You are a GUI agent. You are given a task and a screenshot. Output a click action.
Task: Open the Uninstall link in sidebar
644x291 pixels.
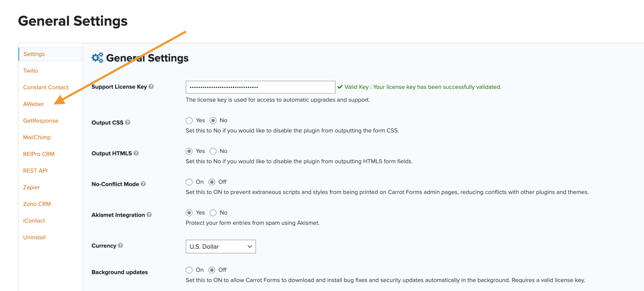34,237
